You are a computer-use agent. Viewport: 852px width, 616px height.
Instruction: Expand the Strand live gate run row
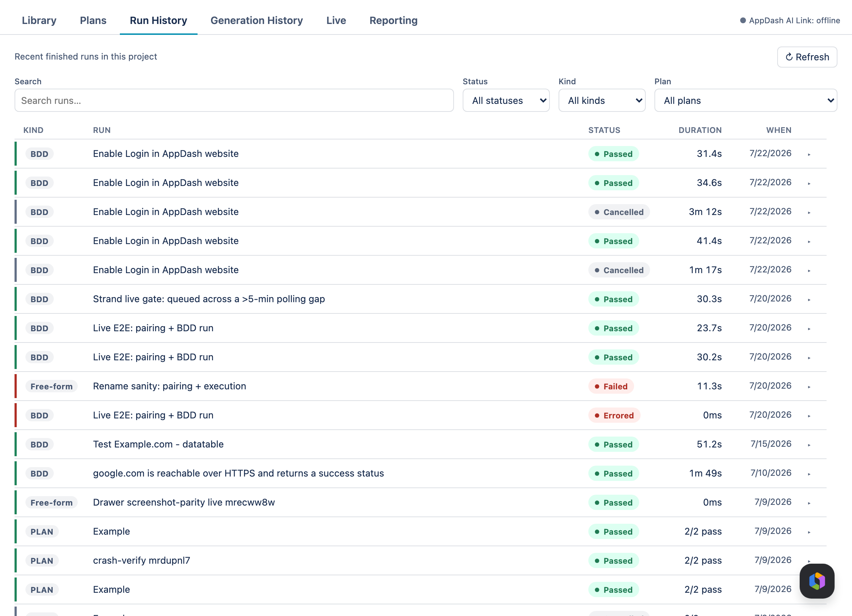tap(809, 299)
